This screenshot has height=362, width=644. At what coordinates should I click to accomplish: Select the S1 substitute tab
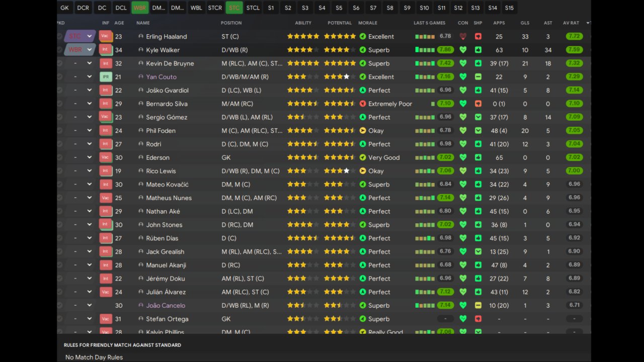pos(271,8)
